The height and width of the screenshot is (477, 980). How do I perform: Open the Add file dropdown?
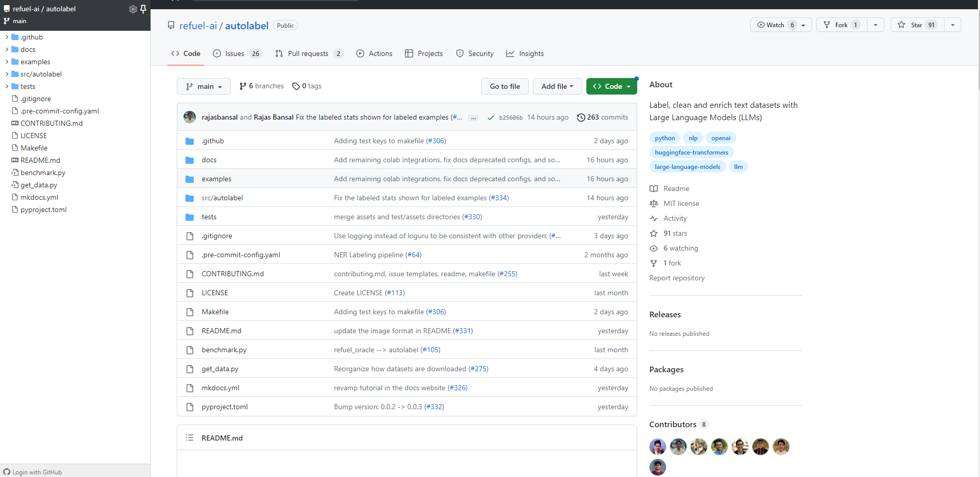557,87
